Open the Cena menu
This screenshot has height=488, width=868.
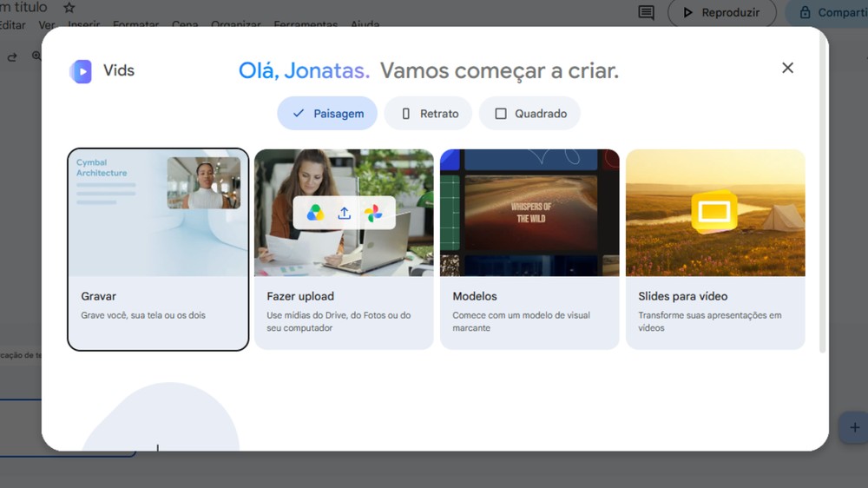point(185,24)
